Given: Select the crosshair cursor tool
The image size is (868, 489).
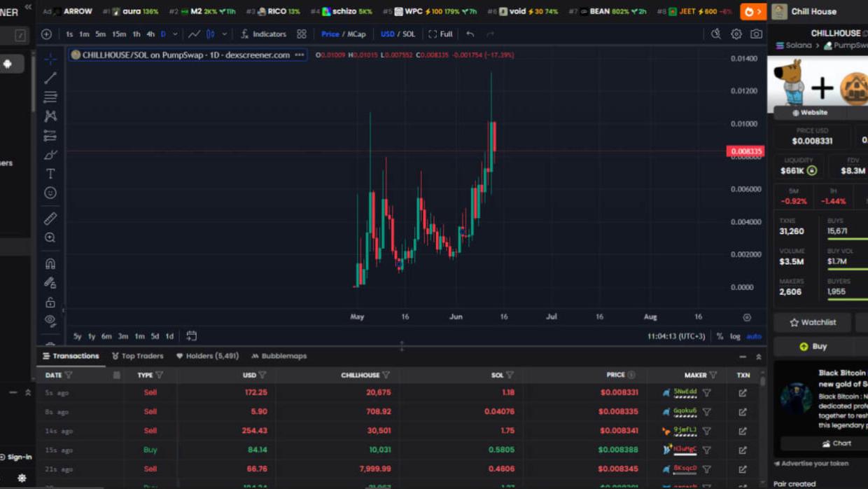Looking at the screenshot, I should point(50,59).
